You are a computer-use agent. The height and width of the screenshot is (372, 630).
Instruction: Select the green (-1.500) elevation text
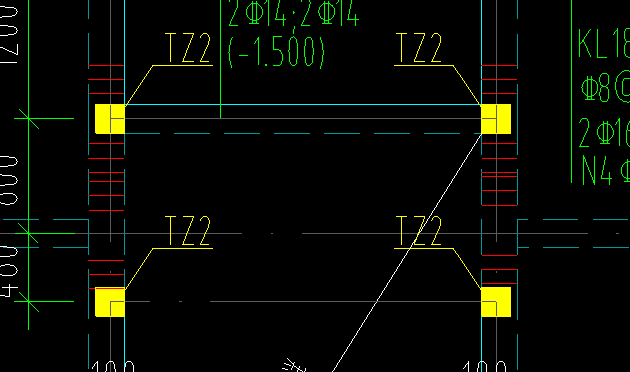pos(276,52)
